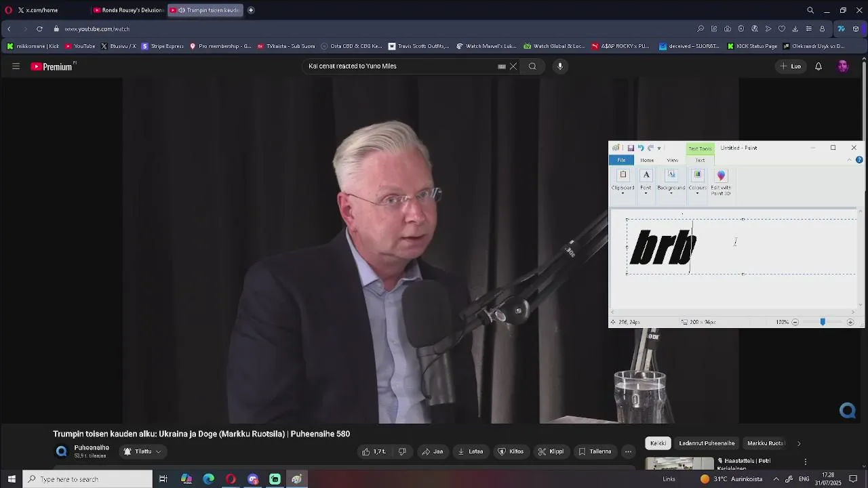Open the Opera easy setup sliders icon
Viewport: 868px width, 488px height.
click(809, 29)
